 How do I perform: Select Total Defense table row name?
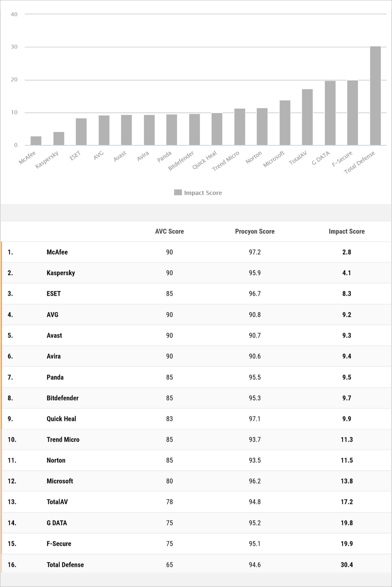(x=65, y=565)
